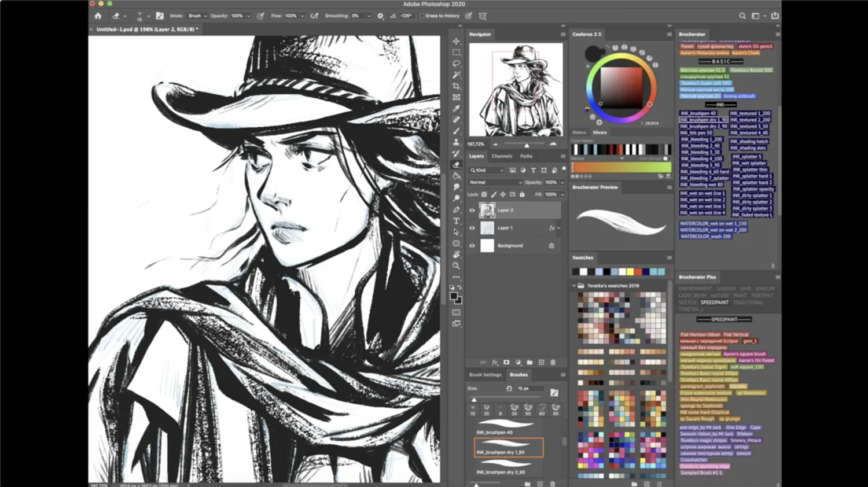The image size is (868, 487).
Task: Create new layer icon in Layers panel
Action: 541,363
